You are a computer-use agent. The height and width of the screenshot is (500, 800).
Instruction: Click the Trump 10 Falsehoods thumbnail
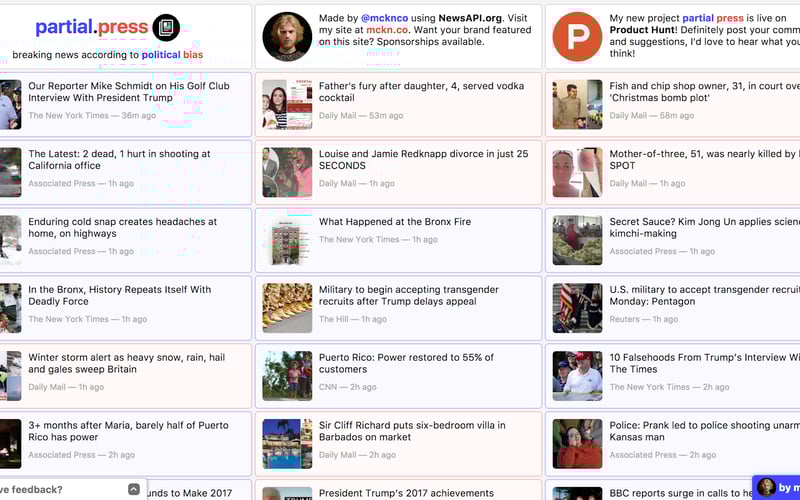[x=577, y=376]
